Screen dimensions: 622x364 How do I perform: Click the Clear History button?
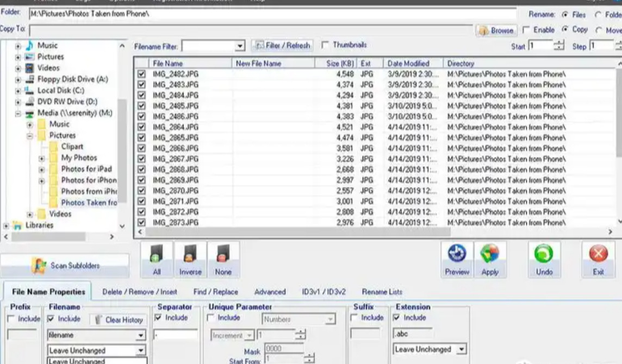[x=118, y=319]
